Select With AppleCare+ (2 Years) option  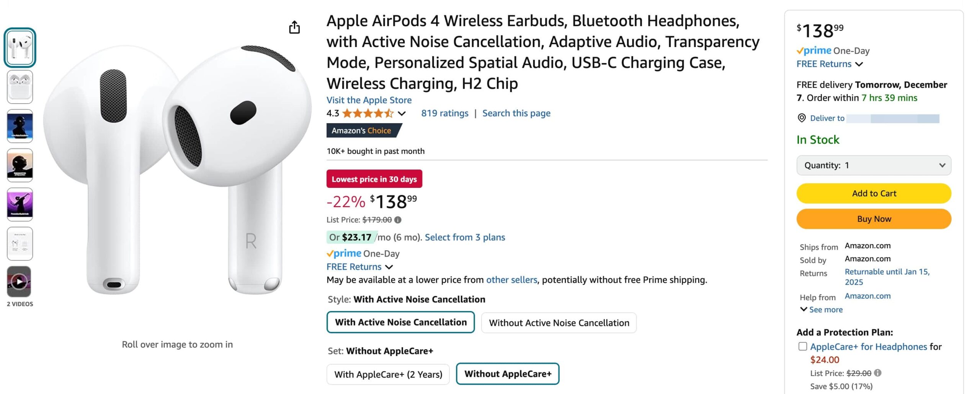click(x=388, y=374)
